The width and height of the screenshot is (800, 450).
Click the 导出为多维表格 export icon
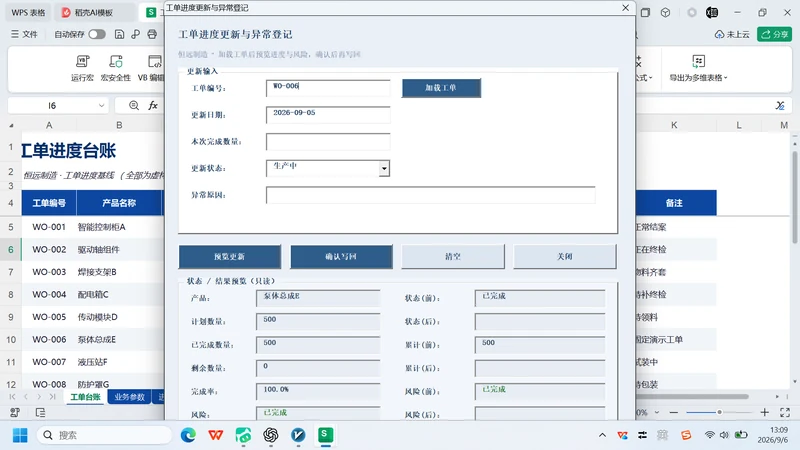(x=698, y=61)
